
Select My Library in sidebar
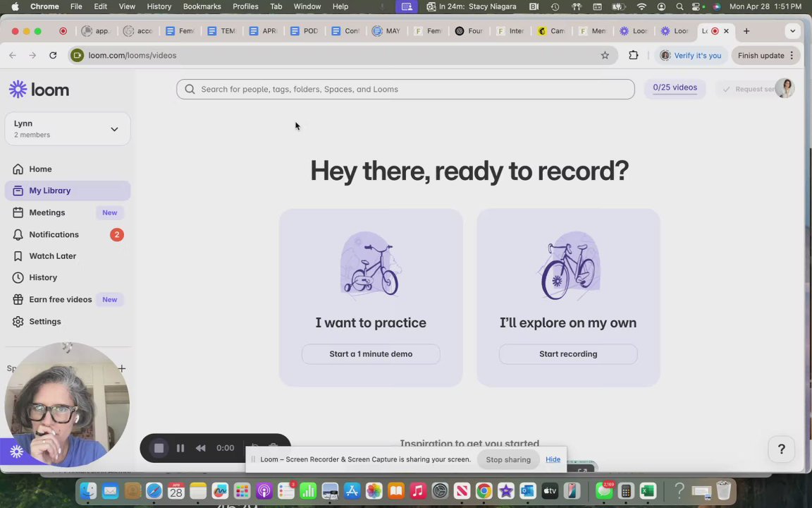[x=68, y=190]
